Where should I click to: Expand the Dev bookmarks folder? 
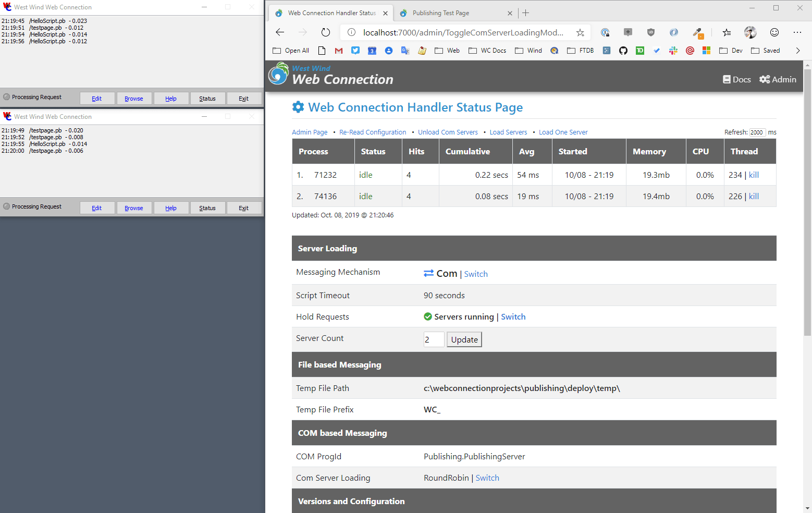[x=731, y=51]
